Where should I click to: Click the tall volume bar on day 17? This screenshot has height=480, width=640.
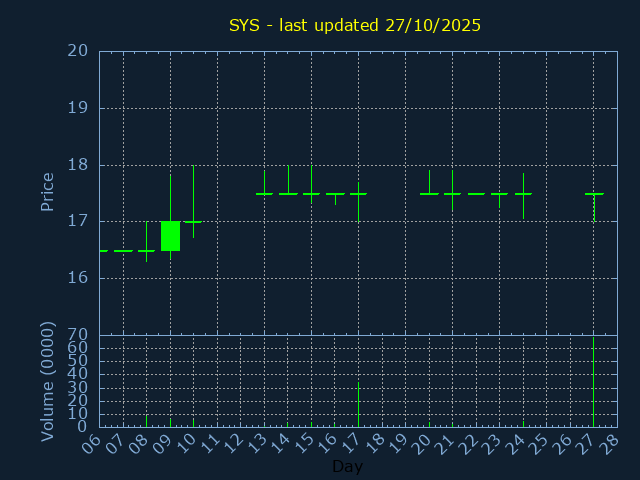[x=358, y=404]
